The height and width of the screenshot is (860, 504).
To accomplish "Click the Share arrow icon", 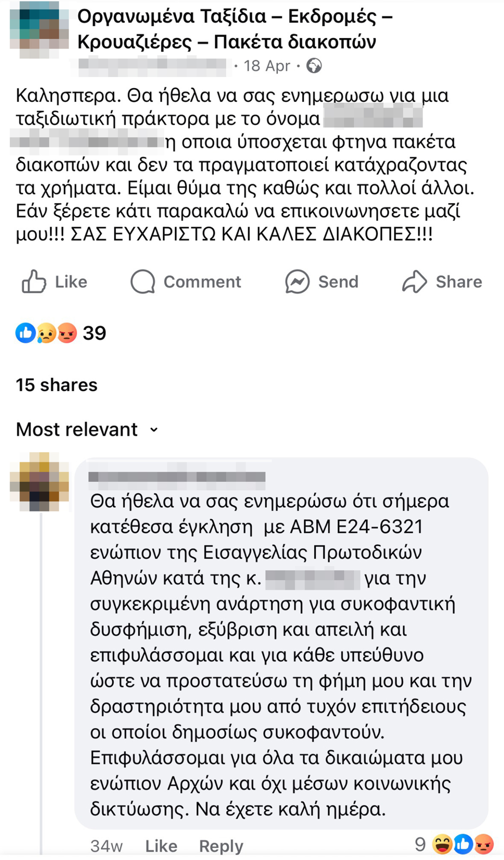I will pos(415,281).
